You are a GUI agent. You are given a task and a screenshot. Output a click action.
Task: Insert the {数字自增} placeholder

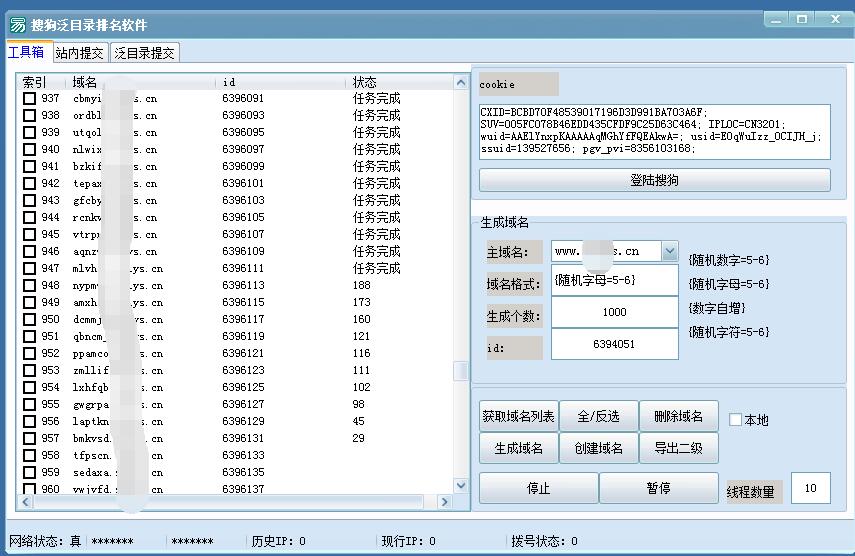coord(716,308)
